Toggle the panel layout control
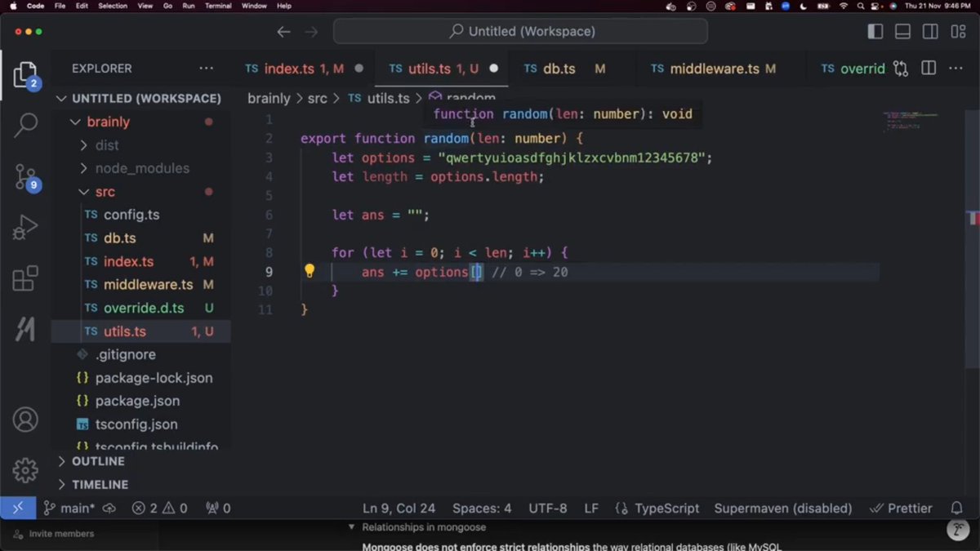Image resolution: width=980 pixels, height=551 pixels. tap(902, 30)
